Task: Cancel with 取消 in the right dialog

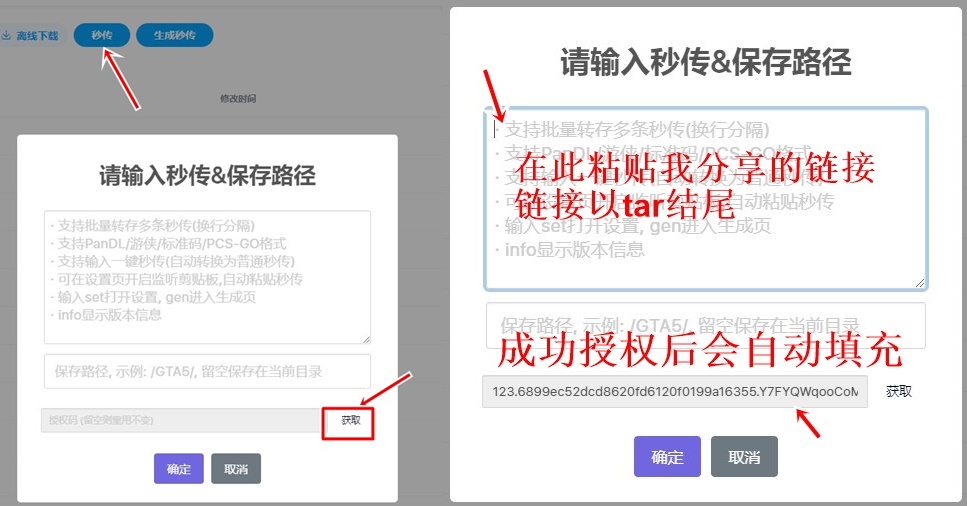Action: (x=744, y=457)
